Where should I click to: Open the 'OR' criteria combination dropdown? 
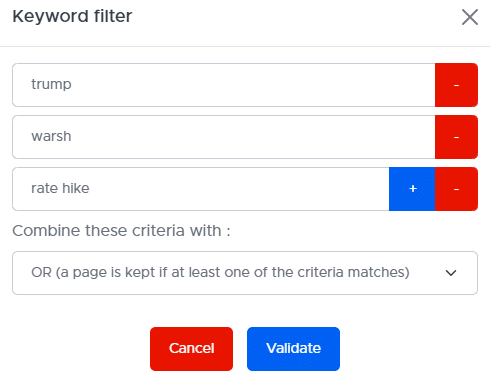coord(245,273)
